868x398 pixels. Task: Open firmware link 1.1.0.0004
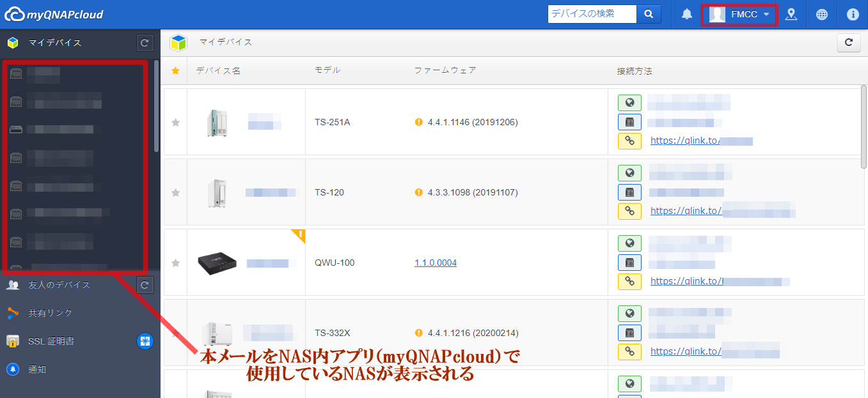pos(436,263)
